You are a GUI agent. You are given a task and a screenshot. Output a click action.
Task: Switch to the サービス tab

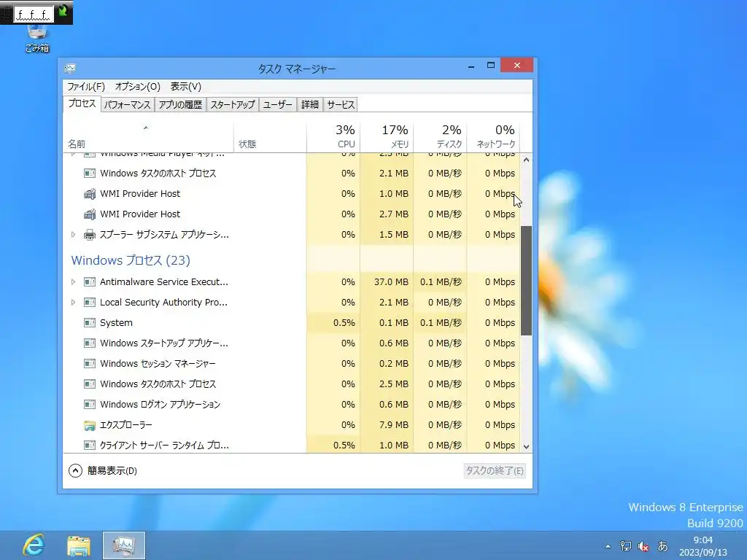coord(341,105)
